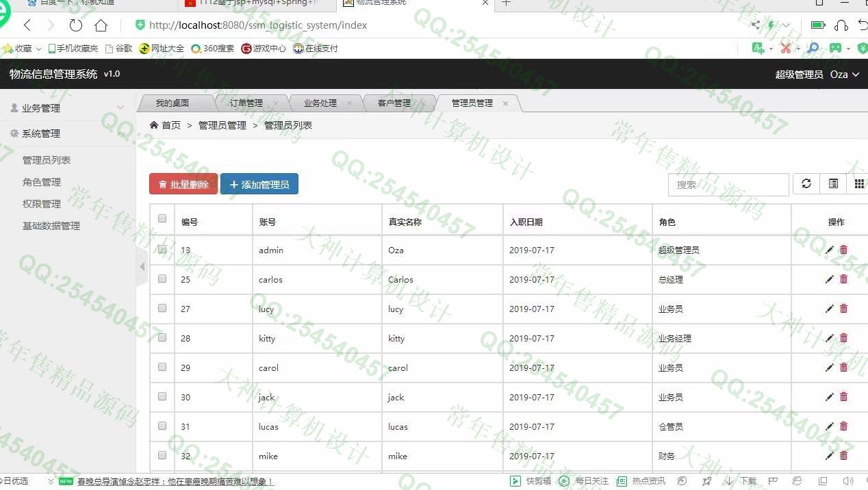868x490 pixels.
Task: Delete the jack row with trash icon
Action: [843, 397]
